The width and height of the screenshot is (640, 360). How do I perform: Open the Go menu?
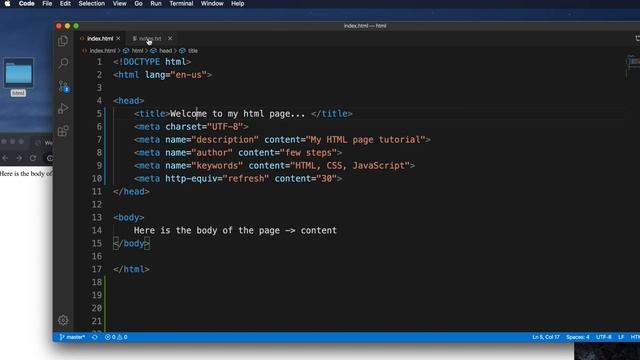(138, 4)
